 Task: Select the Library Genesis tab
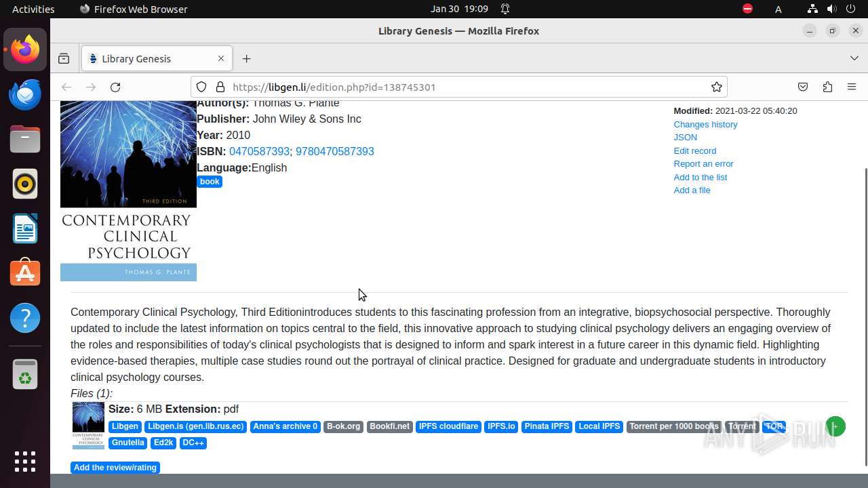157,58
